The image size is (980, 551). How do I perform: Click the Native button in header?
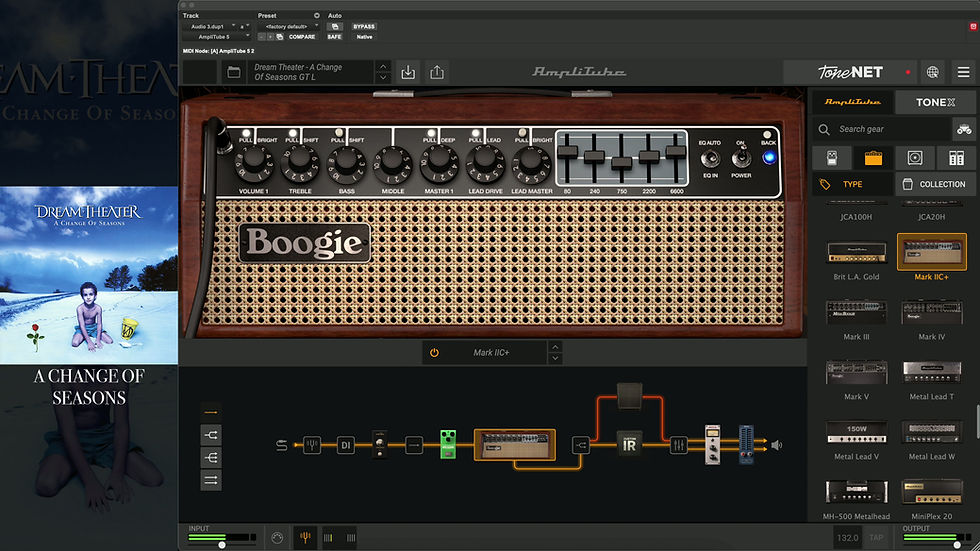point(364,37)
